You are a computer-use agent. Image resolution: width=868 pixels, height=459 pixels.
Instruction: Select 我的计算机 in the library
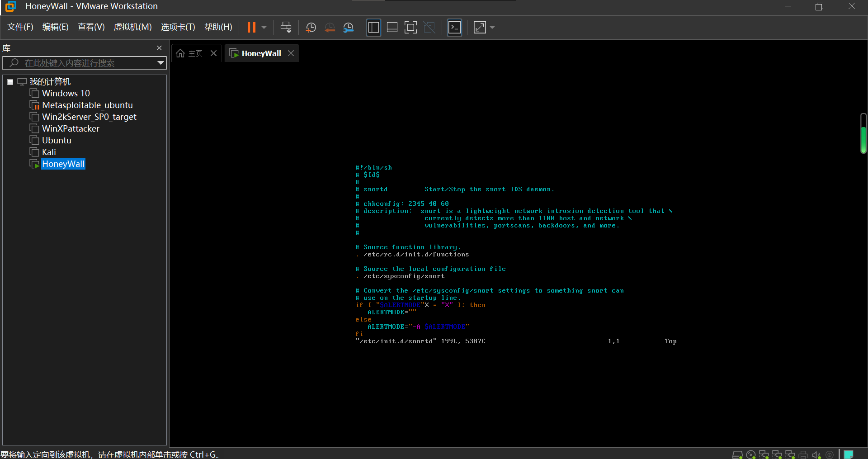[50, 82]
